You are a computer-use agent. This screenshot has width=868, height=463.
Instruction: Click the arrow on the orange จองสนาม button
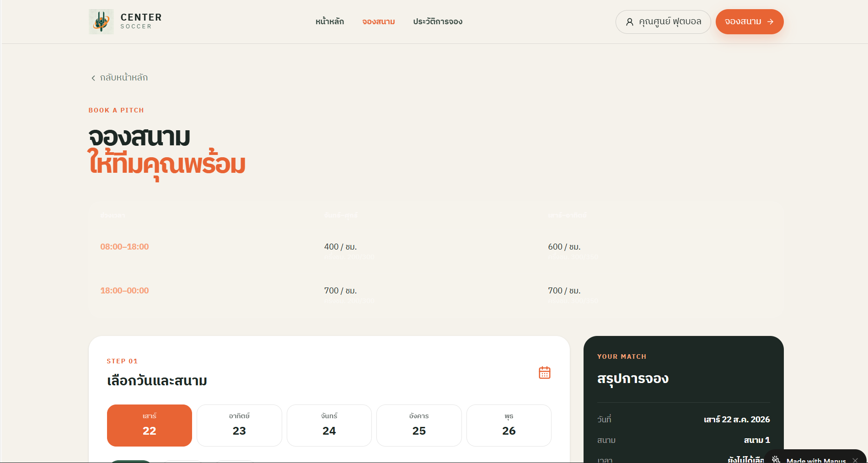tap(771, 21)
